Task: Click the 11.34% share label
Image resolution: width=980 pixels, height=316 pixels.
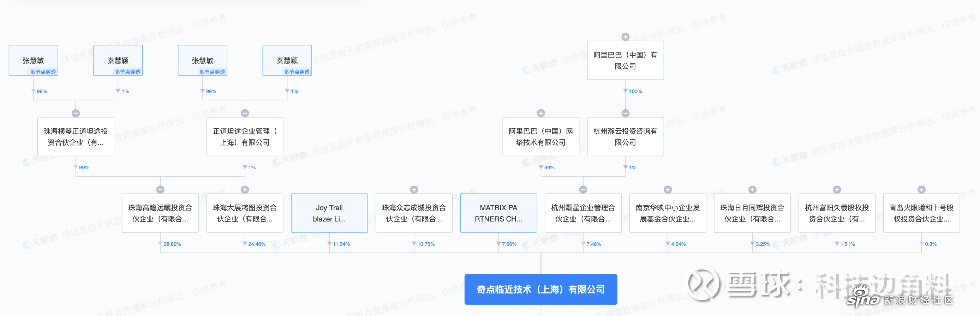Action: (x=341, y=244)
